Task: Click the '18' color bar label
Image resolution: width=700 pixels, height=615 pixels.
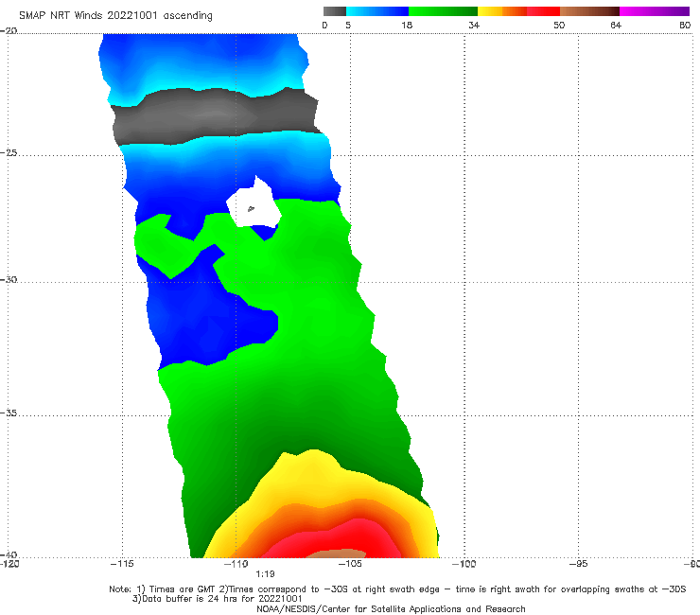Action: pos(407,25)
